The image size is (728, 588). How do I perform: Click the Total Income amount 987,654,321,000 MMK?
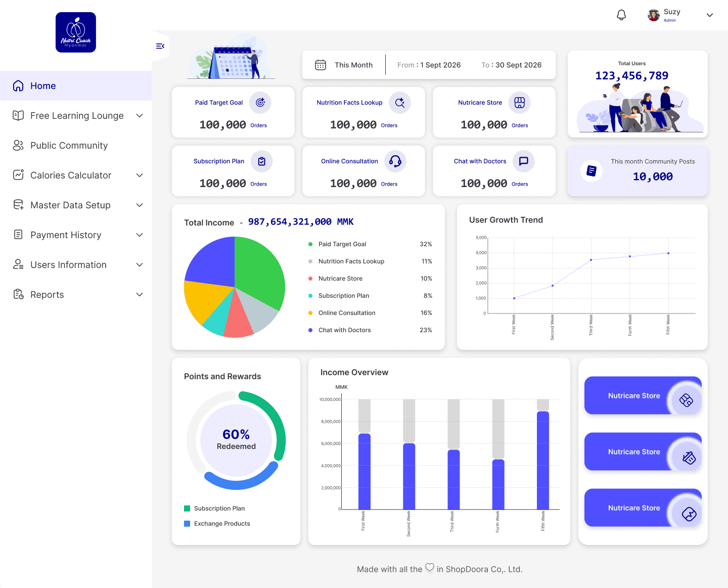click(x=301, y=222)
